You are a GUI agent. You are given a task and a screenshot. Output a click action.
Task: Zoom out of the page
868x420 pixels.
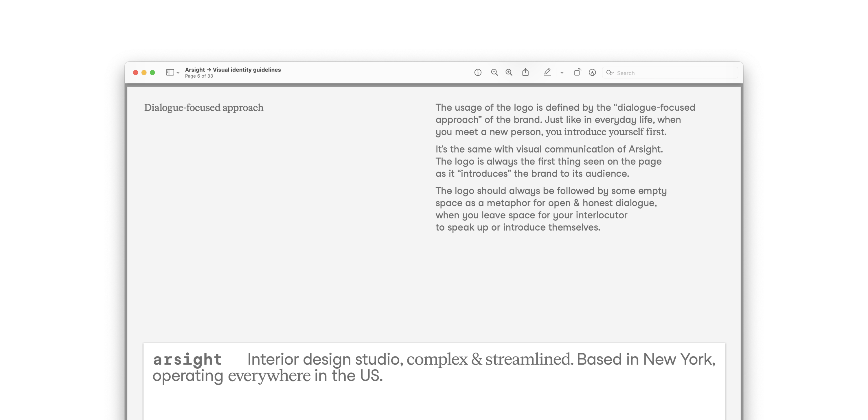click(x=494, y=72)
